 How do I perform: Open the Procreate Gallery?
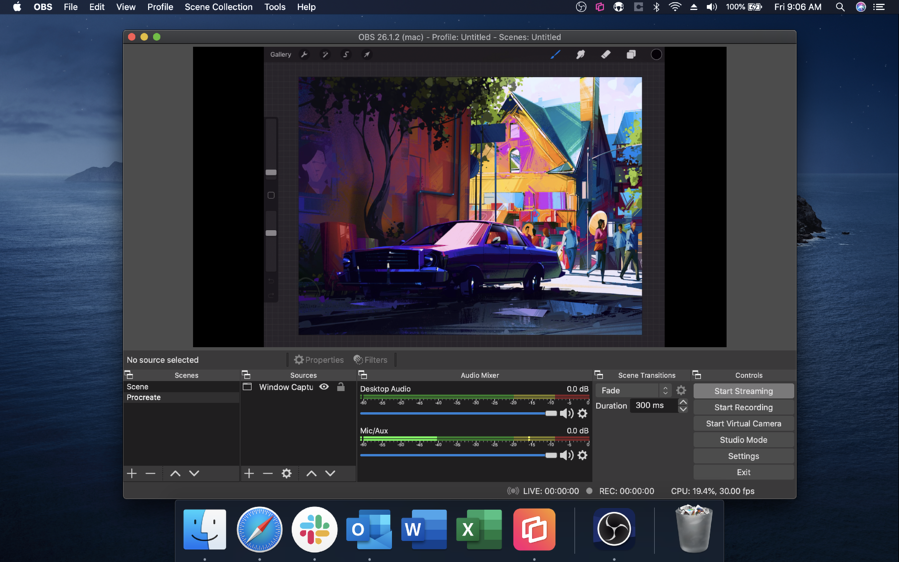[x=280, y=54]
